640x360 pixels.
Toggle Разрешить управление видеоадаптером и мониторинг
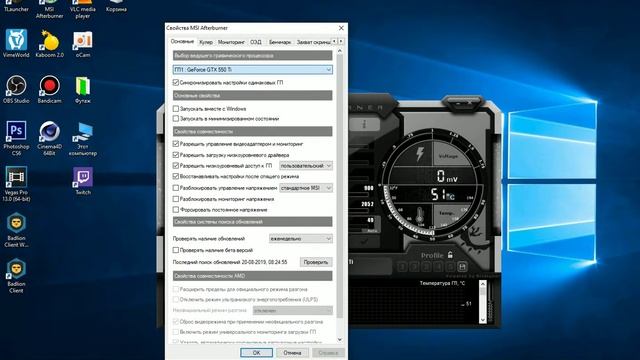click(176, 144)
